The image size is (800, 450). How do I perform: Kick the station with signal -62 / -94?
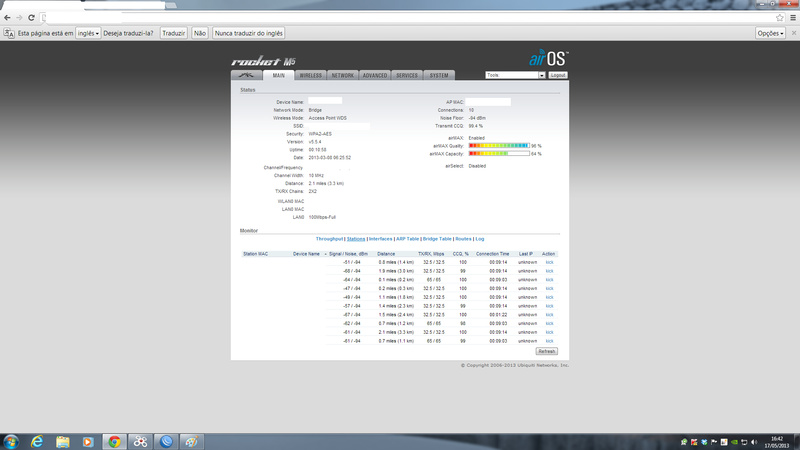coord(549,323)
